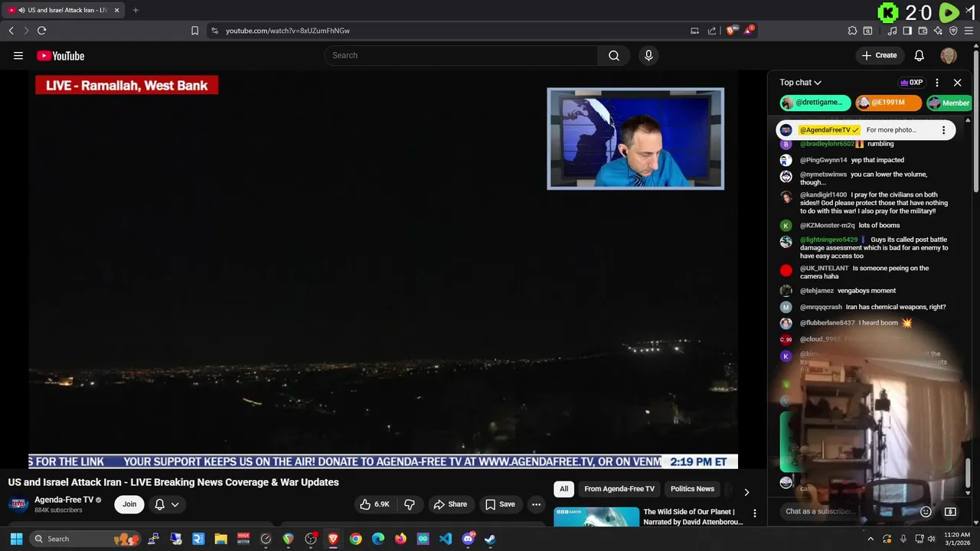Open the browser main menu icon
Viewport: 980px width, 551px height.
coord(969,31)
